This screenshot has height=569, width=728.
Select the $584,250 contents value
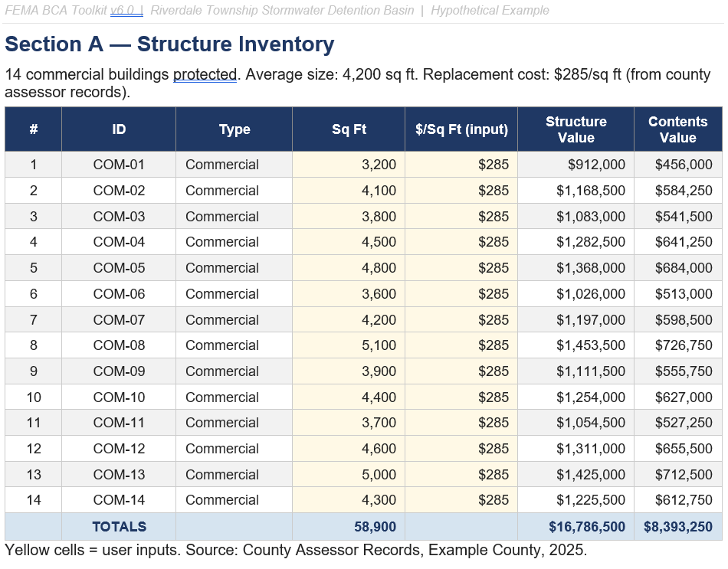pyautogui.click(x=678, y=190)
